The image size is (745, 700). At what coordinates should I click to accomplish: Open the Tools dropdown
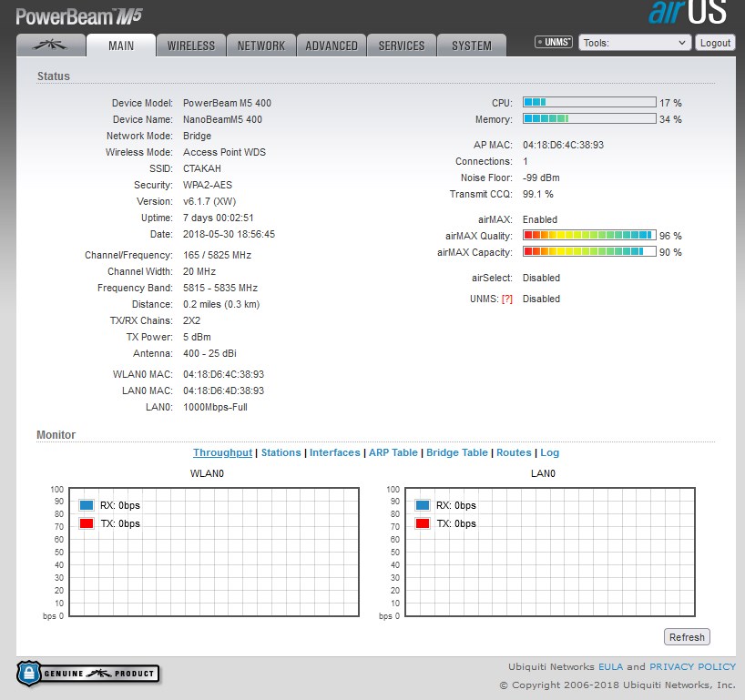tap(635, 43)
